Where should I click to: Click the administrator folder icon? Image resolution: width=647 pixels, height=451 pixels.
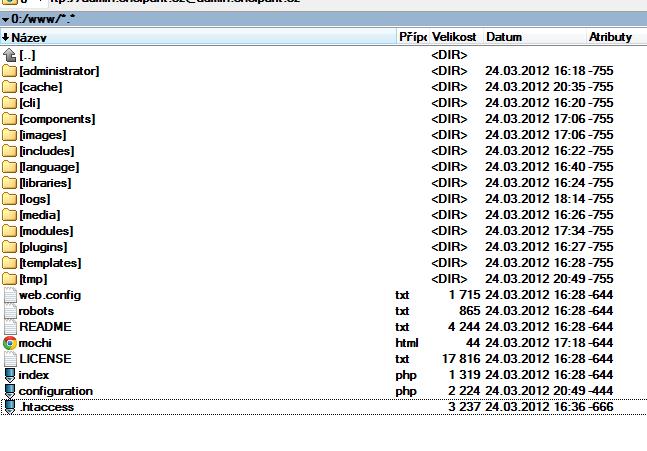pyautogui.click(x=10, y=71)
